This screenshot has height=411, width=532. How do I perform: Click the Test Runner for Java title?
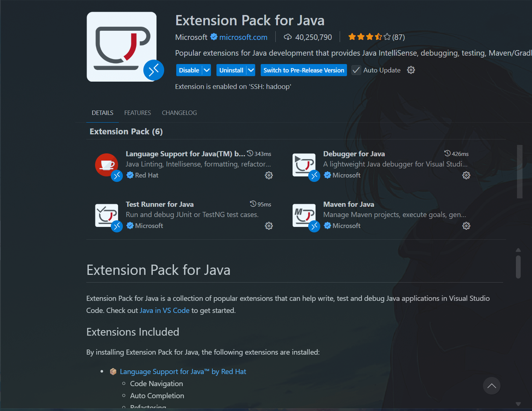coord(160,204)
